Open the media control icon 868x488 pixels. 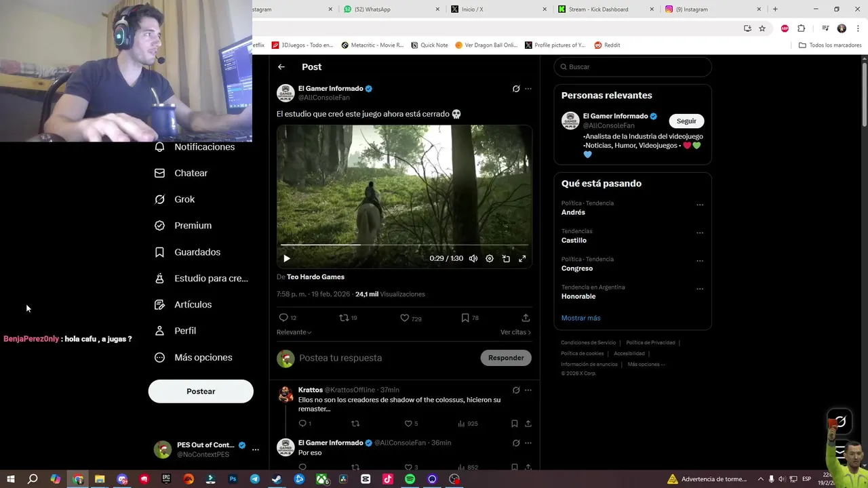pyautogui.click(x=825, y=28)
